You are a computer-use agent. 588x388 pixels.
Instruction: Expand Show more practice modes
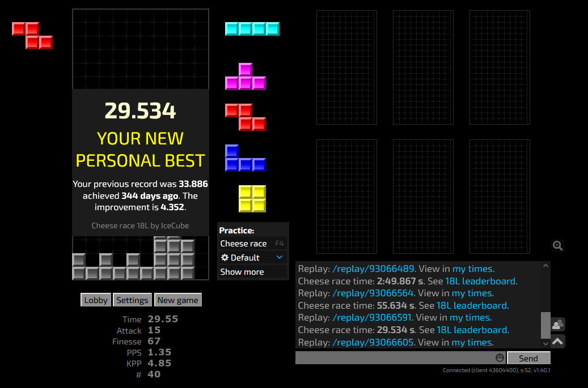coord(242,272)
